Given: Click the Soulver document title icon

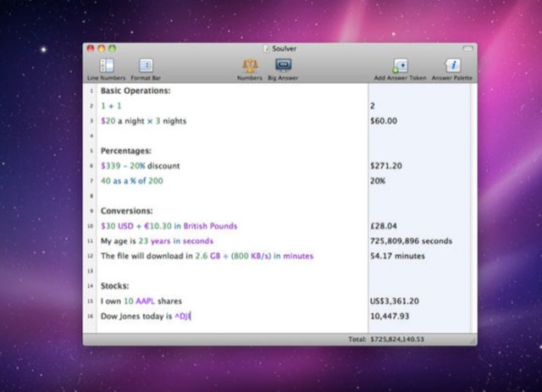Looking at the screenshot, I should click(x=266, y=49).
